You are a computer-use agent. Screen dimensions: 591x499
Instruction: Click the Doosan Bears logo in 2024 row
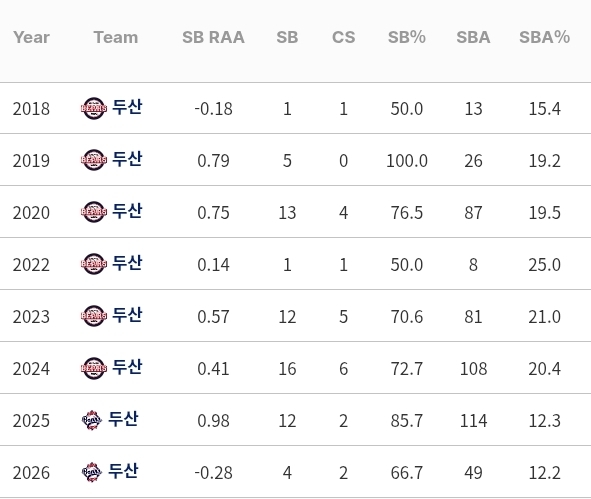[93, 368]
